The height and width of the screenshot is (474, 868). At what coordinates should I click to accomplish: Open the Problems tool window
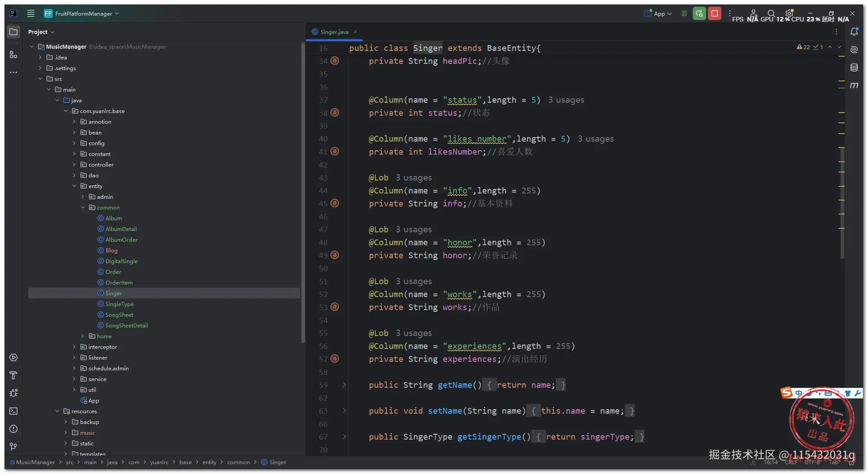tap(13, 429)
